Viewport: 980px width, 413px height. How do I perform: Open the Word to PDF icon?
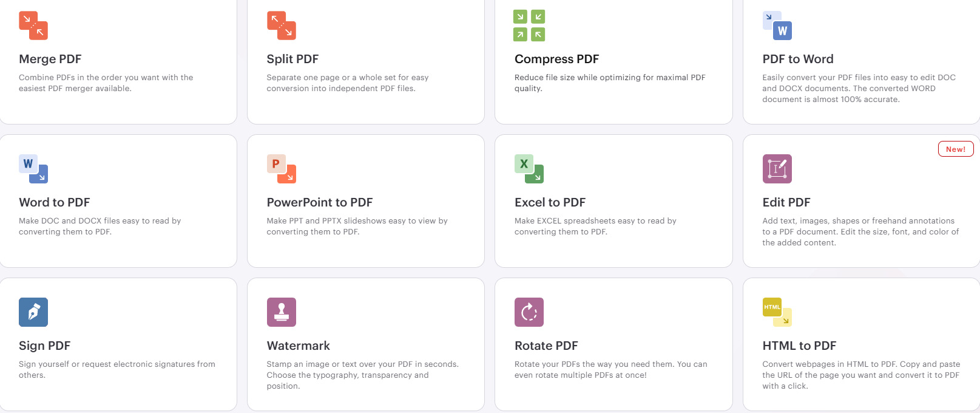[x=33, y=169]
